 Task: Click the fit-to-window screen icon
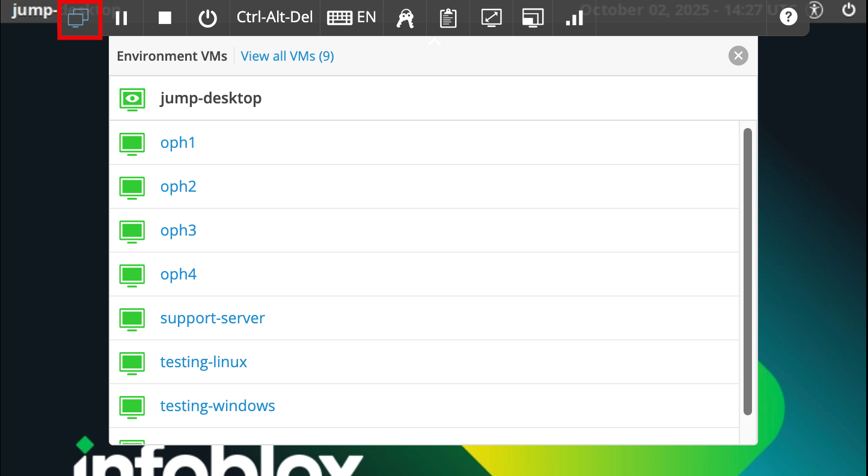coord(491,18)
